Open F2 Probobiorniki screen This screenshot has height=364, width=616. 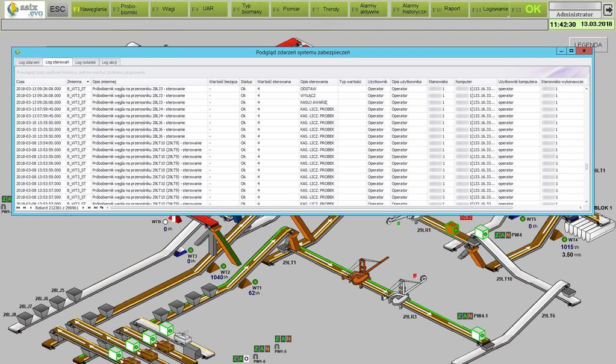pyautogui.click(x=129, y=9)
